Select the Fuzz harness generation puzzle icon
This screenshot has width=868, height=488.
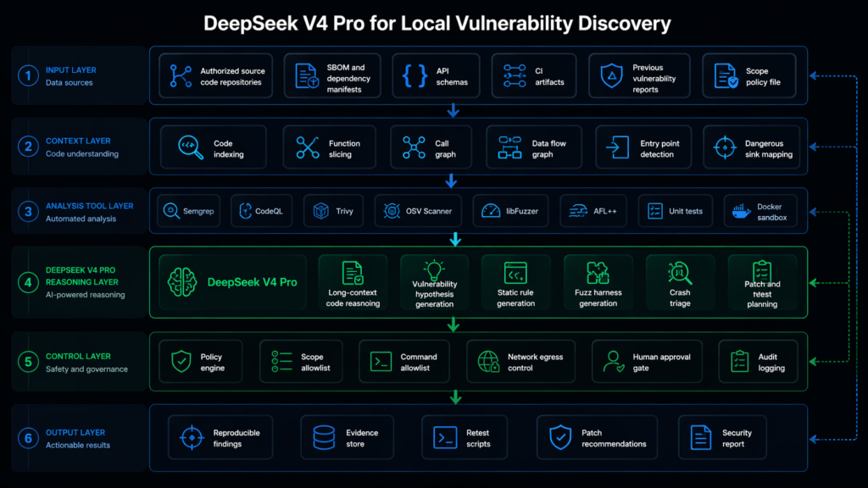point(598,273)
